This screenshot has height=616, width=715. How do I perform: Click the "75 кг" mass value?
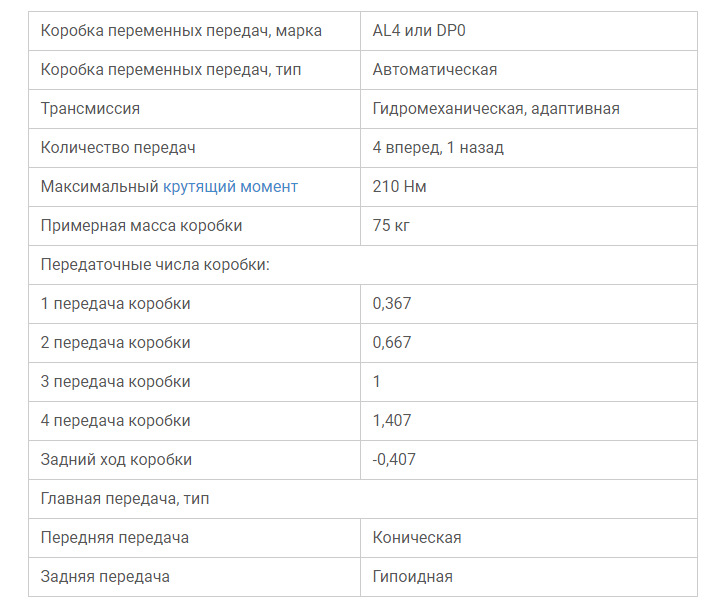(391, 226)
